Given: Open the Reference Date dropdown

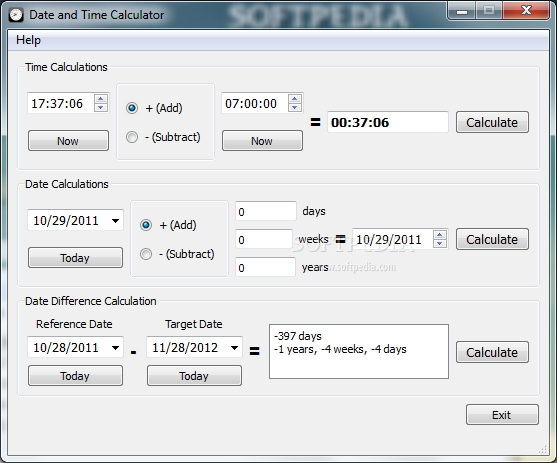Looking at the screenshot, I should coord(115,348).
